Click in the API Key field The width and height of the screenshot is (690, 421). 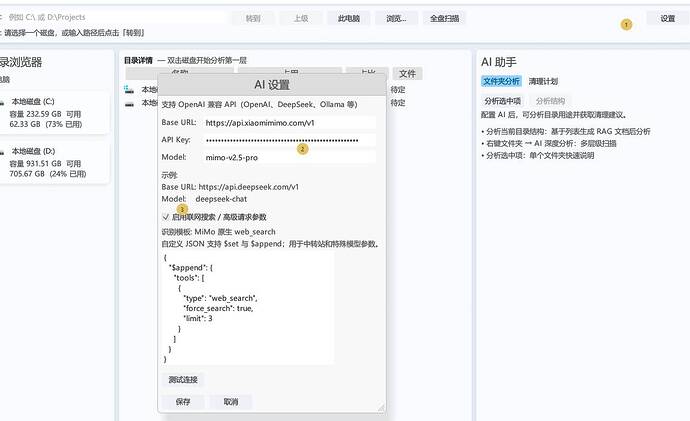(x=290, y=140)
